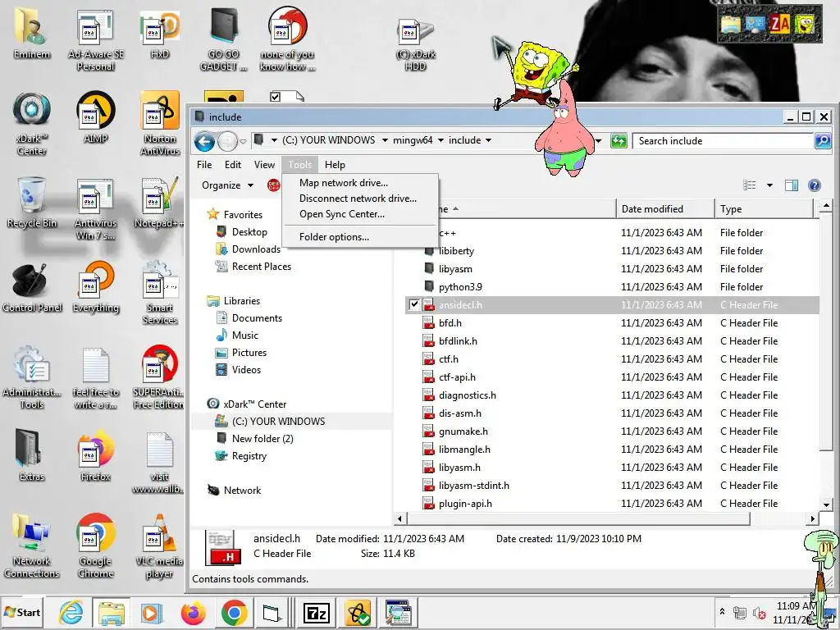
Task: Click the green Refresh button beside address bar
Action: click(x=619, y=141)
